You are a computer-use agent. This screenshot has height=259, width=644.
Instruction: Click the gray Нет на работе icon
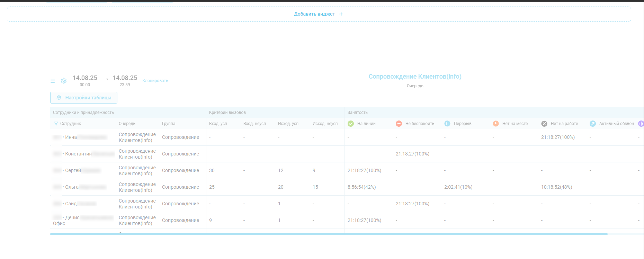point(544,124)
